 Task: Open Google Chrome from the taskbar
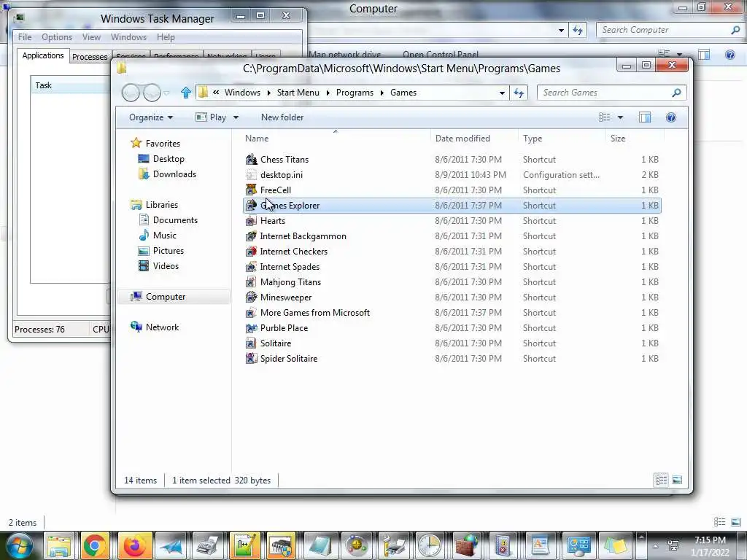(95, 545)
